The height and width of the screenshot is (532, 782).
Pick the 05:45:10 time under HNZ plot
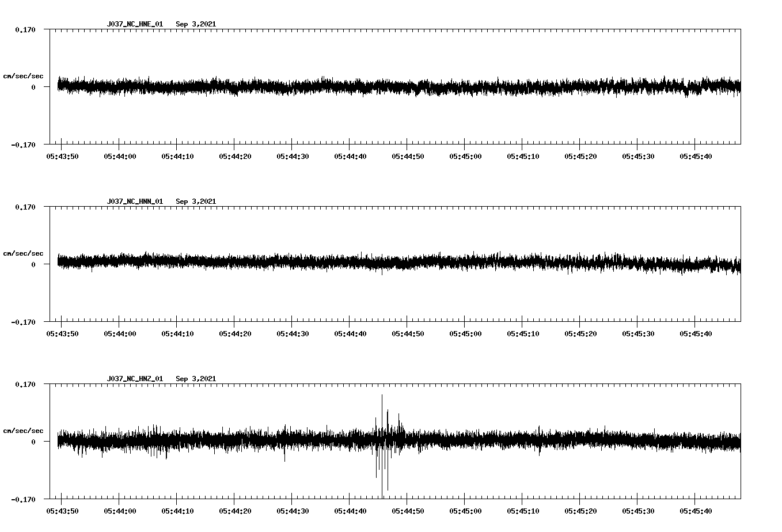click(x=523, y=511)
